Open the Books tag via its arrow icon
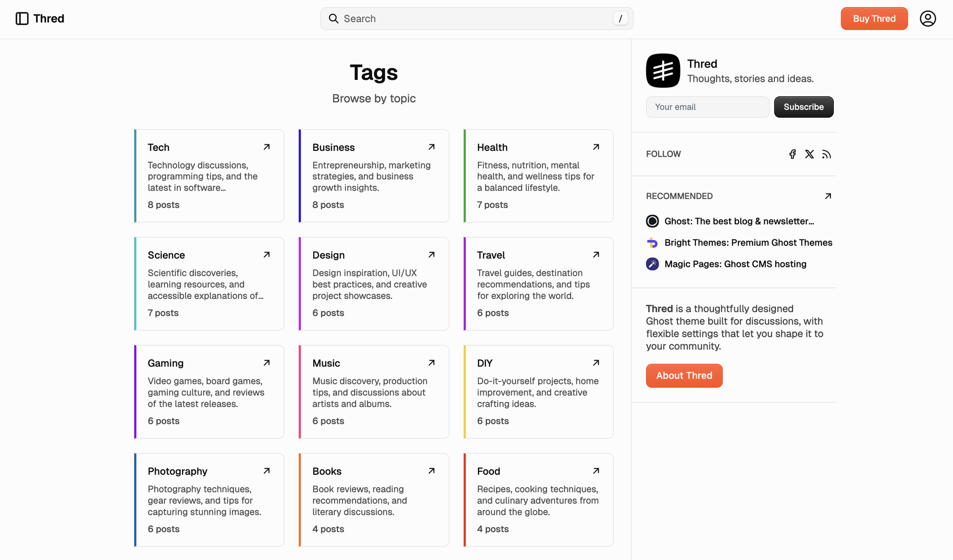The height and width of the screenshot is (560, 953). coord(431,470)
